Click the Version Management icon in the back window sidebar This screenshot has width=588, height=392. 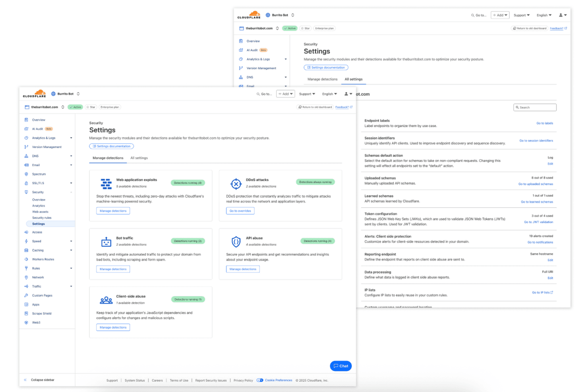[241, 68]
